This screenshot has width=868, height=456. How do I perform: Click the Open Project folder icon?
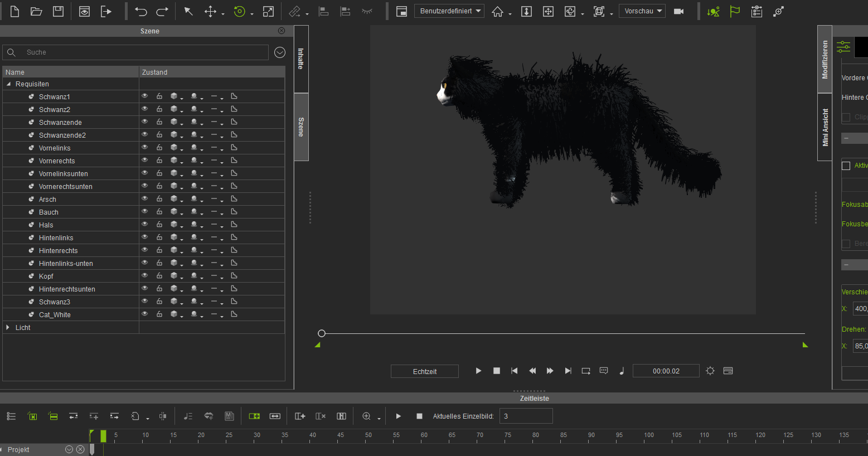pos(36,11)
